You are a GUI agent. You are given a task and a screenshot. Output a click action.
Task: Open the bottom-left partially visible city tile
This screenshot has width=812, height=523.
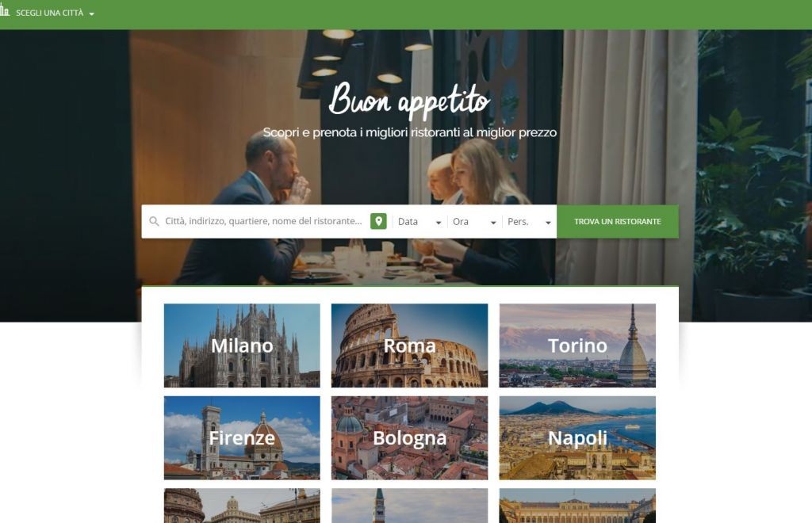coord(242,506)
